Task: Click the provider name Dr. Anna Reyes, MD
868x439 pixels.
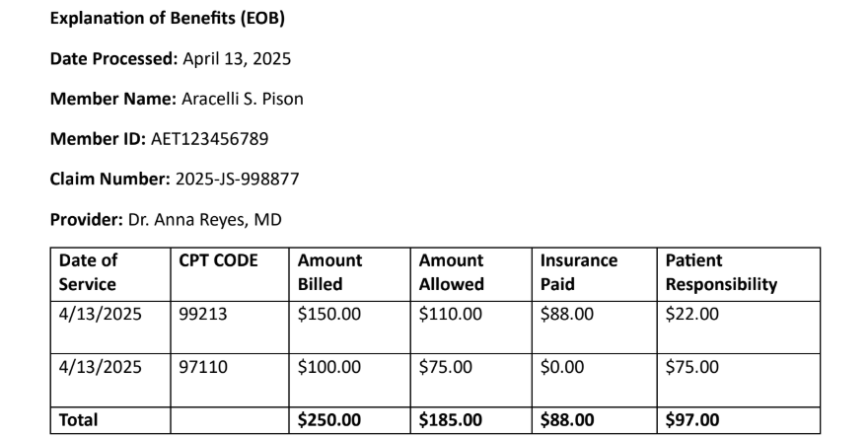Action: 205,220
